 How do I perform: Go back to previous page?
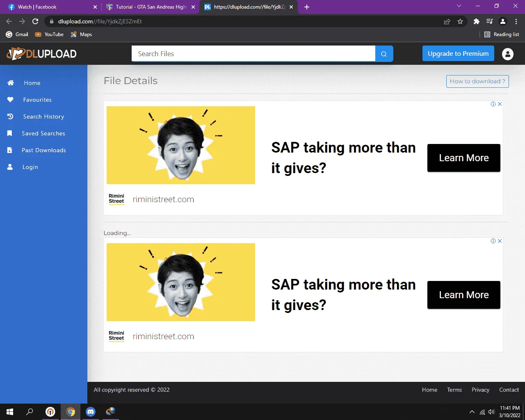[9, 21]
